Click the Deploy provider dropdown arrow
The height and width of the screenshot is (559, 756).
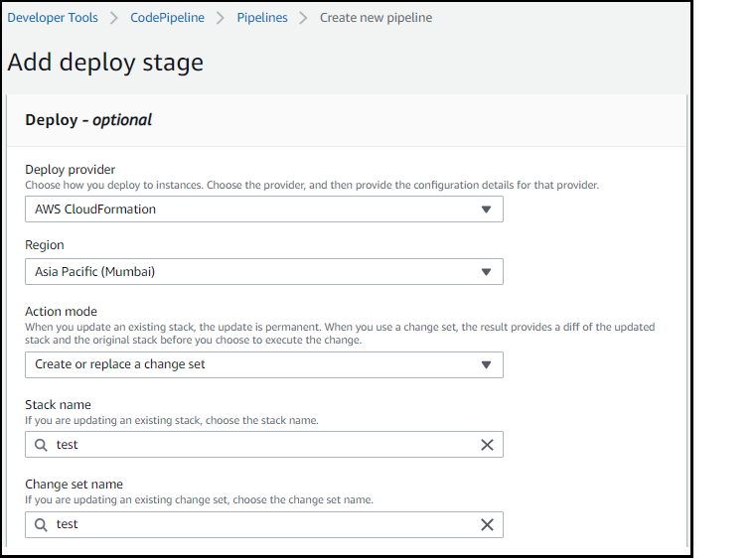tap(486, 210)
